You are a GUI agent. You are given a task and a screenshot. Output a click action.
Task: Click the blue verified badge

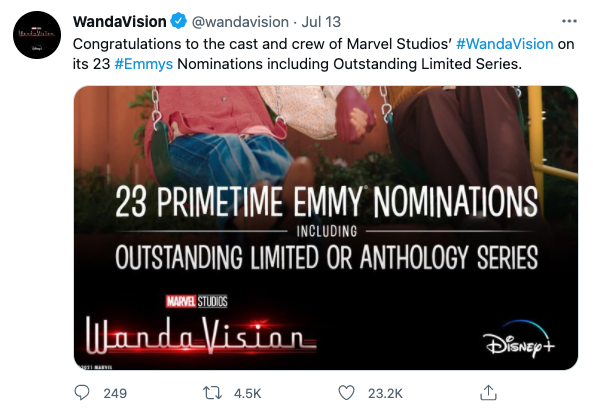click(x=179, y=21)
